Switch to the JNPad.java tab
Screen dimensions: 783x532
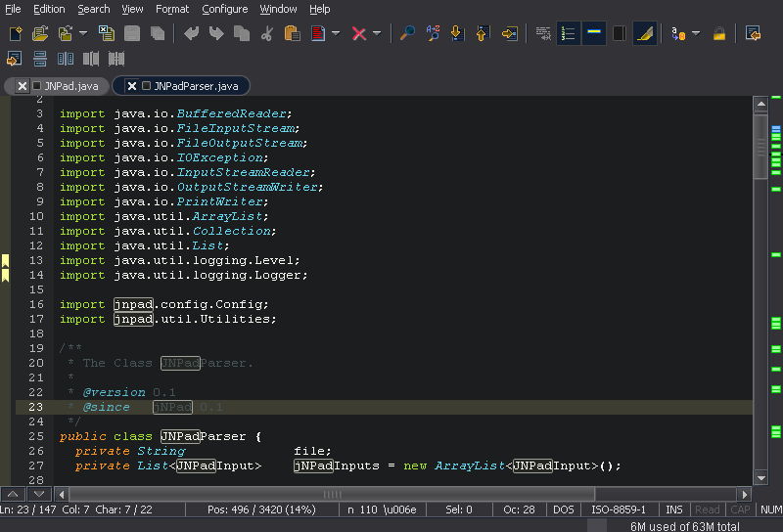(70, 86)
